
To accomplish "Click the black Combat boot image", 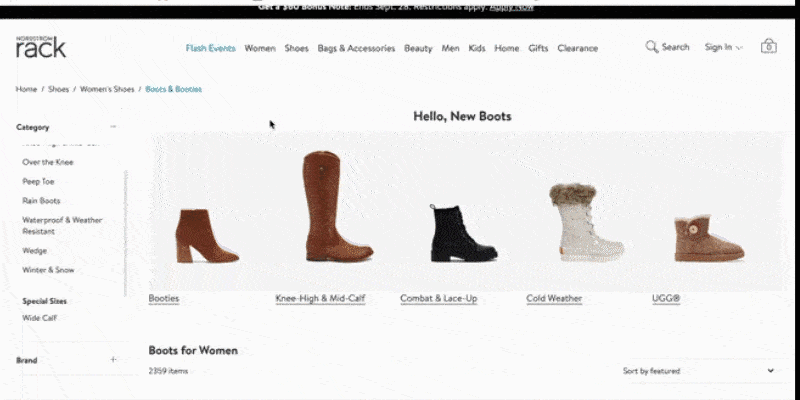I will (462, 234).
